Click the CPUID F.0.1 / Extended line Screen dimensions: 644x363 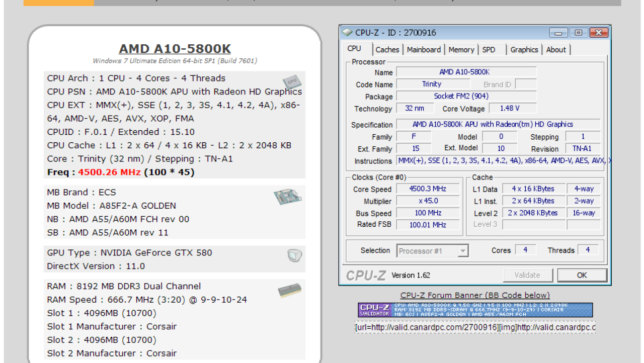pos(121,132)
